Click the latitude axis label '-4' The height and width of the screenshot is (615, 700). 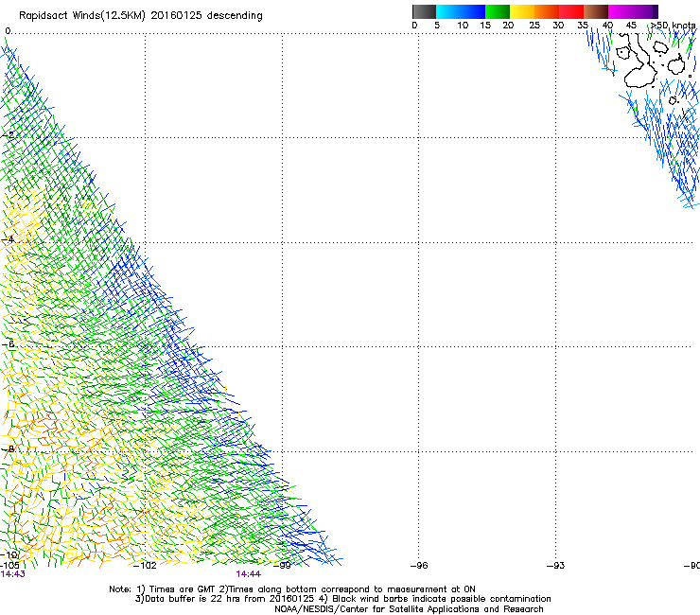pos(9,239)
